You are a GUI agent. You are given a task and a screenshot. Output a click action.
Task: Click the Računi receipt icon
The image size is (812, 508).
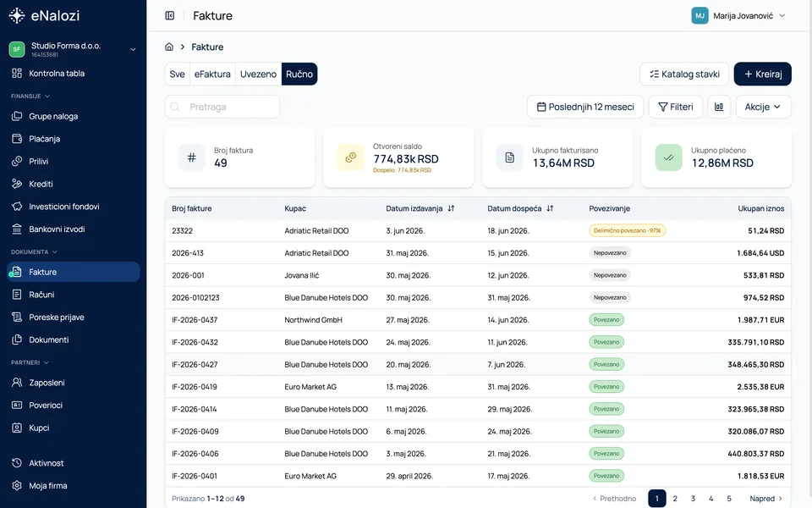(x=17, y=295)
